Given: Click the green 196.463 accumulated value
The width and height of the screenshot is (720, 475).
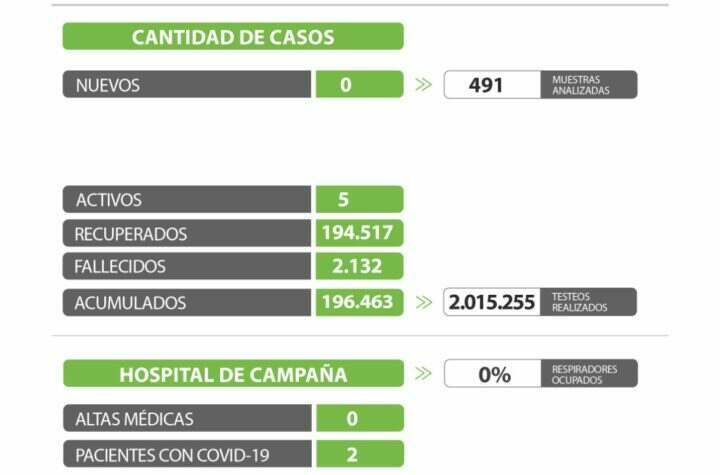Looking at the screenshot, I should pyautogui.click(x=359, y=302).
